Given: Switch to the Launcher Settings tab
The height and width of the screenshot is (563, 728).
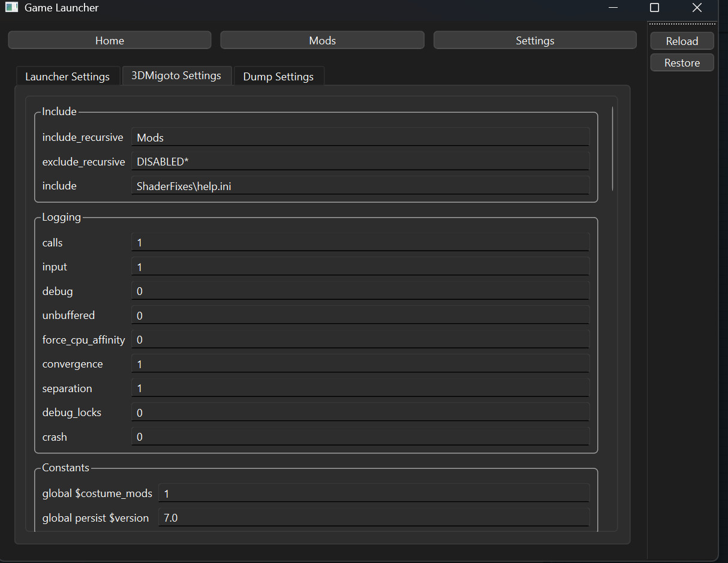Looking at the screenshot, I should (x=67, y=76).
